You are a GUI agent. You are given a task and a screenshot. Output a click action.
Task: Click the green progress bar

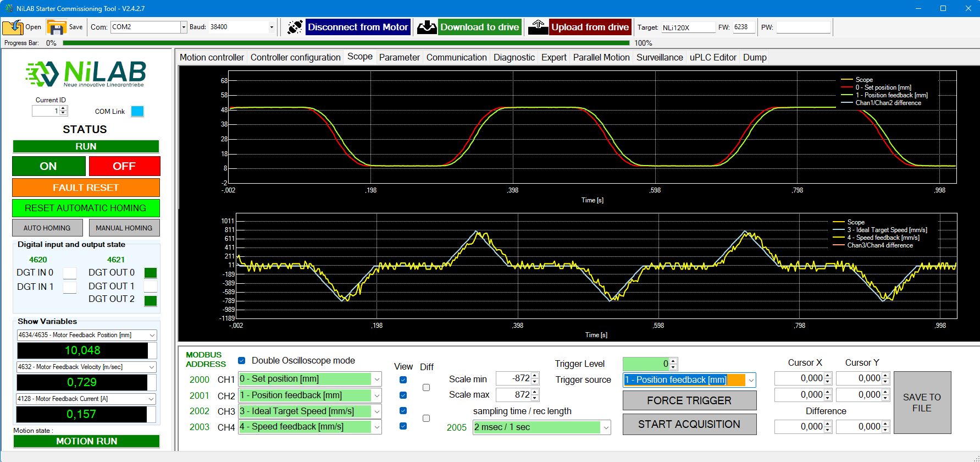pos(346,43)
